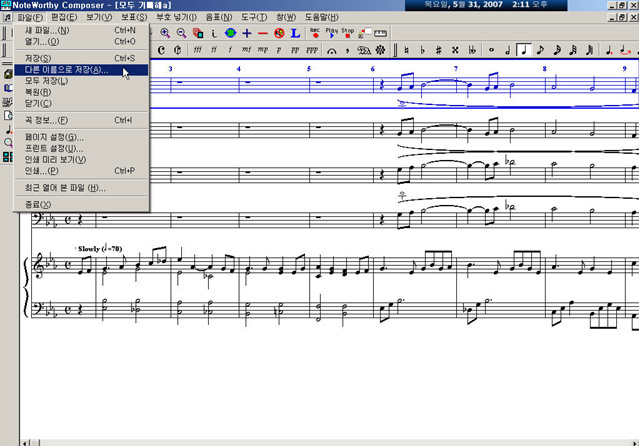
Task: Choose 다른 이름으로 저장(A)... entry
Action: [81, 70]
